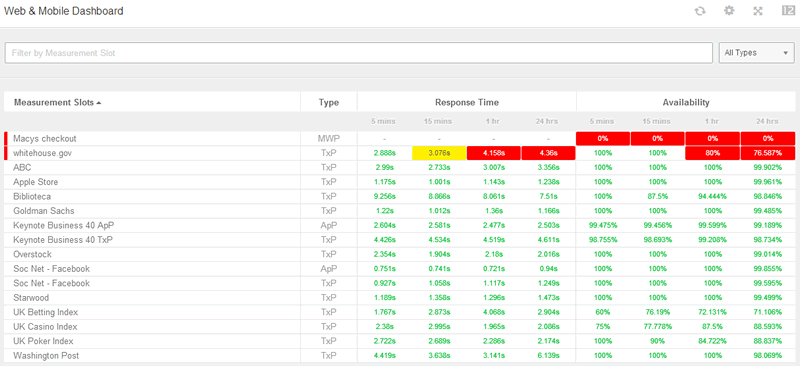Open Washington Post measurement slot
Image resolution: width=800 pixels, height=366 pixels.
tap(46, 356)
